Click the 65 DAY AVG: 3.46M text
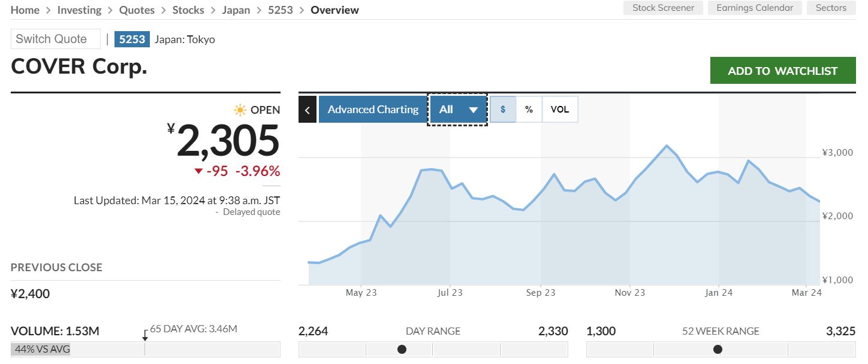 click(x=194, y=329)
